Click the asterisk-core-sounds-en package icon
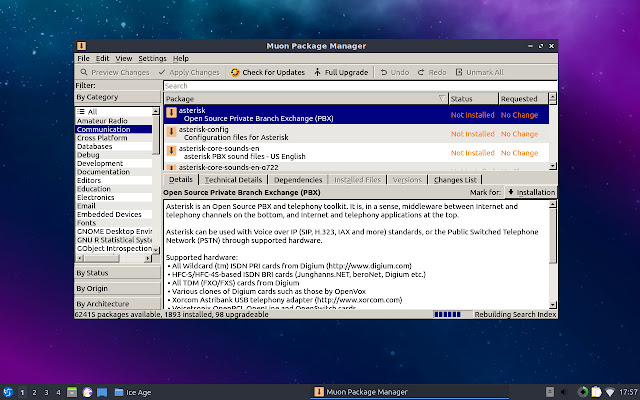The width and height of the screenshot is (640, 400). (x=171, y=151)
